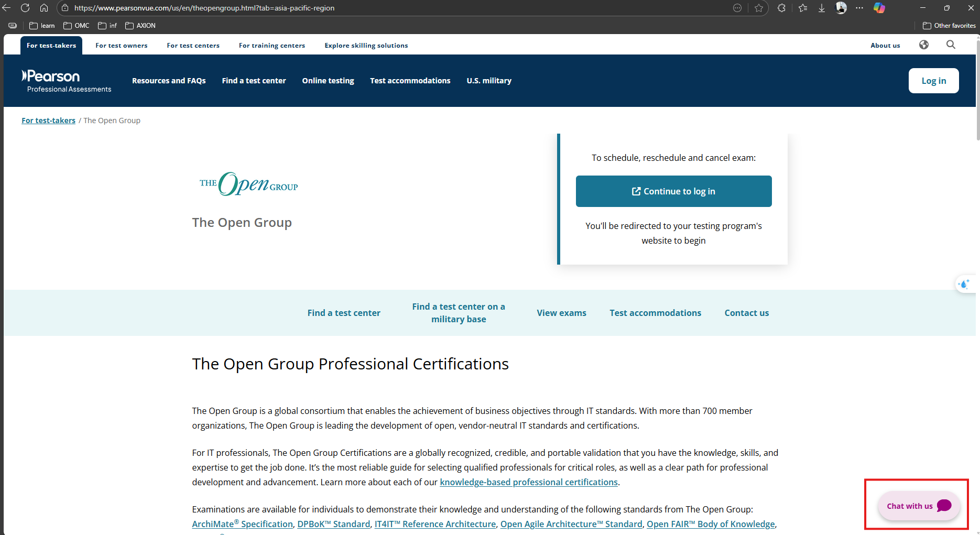Click the browser address bar URL
The image size is (980, 535).
pyautogui.click(x=204, y=8)
